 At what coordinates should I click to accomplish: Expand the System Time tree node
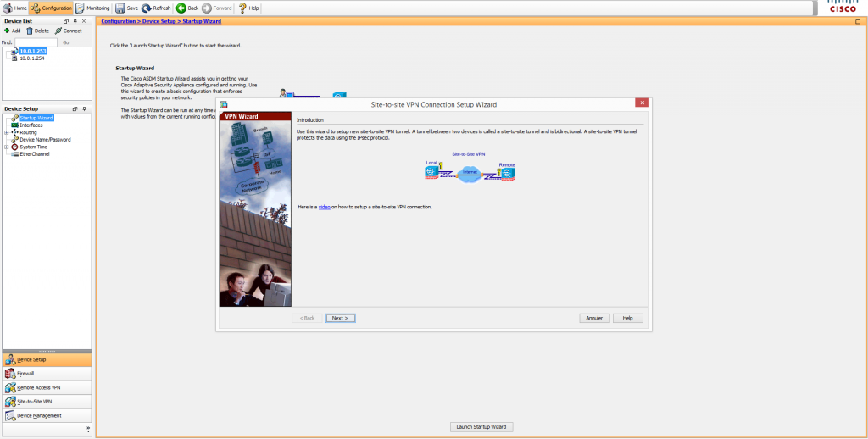point(6,147)
